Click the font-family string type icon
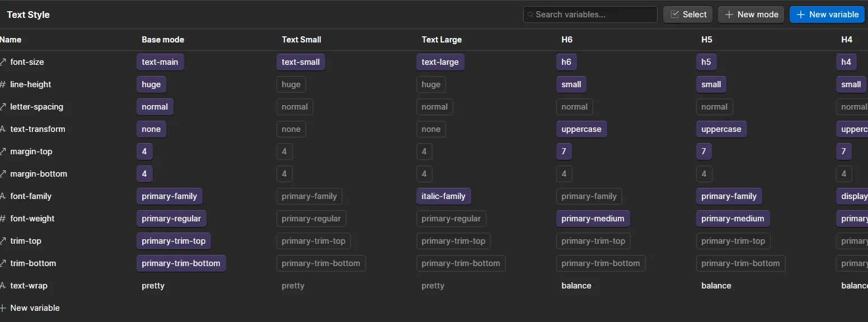 (3, 196)
